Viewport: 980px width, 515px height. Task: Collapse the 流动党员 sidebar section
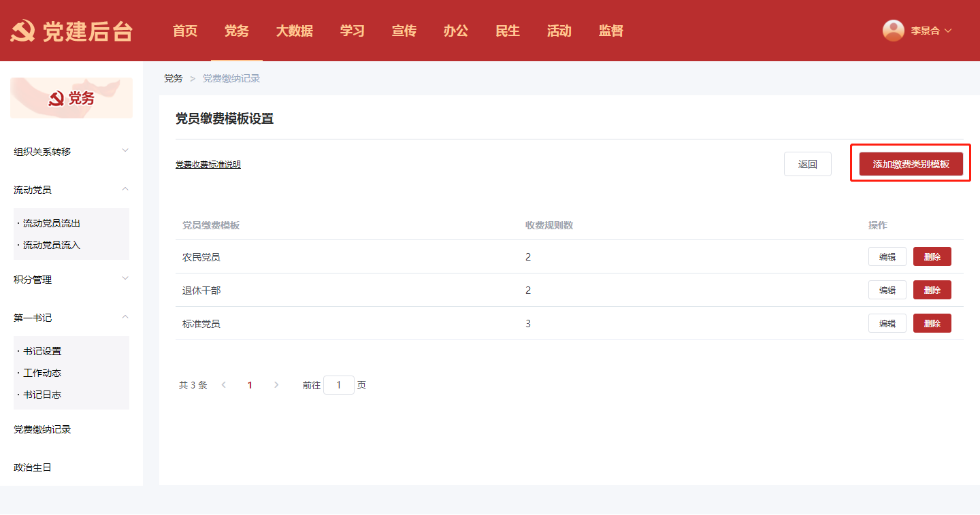[x=125, y=189]
